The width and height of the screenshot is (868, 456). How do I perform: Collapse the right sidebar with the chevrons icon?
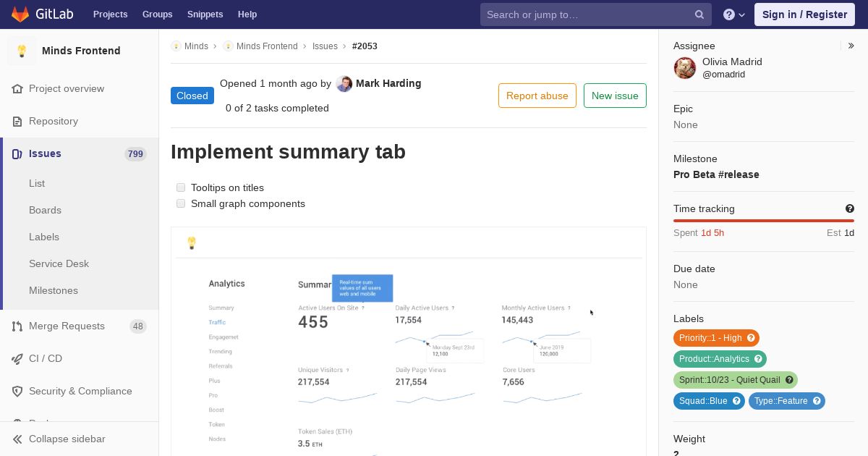851,46
